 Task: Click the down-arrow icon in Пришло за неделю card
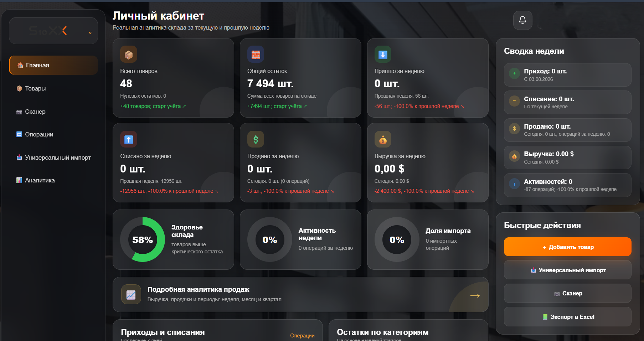[383, 55]
